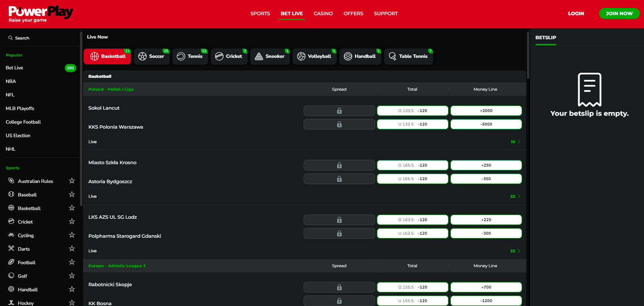Select the Tennis live tab
The height and width of the screenshot is (306, 644).
pyautogui.click(x=190, y=56)
